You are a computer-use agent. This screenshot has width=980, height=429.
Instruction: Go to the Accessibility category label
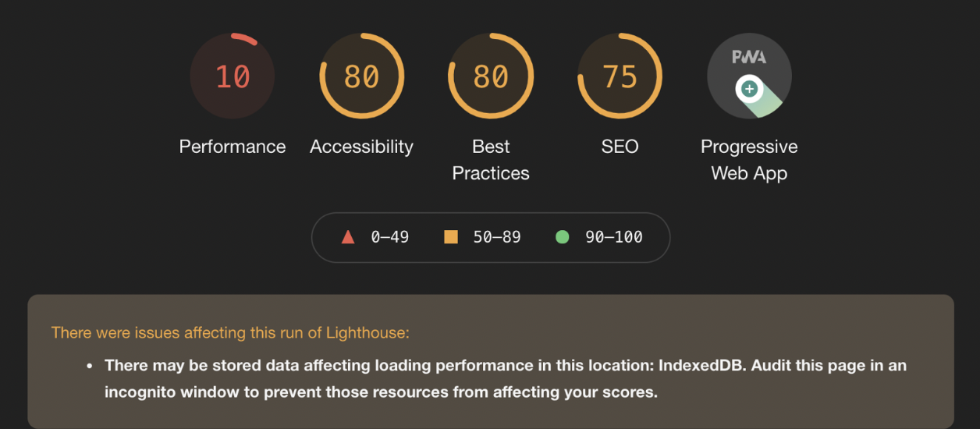click(x=361, y=147)
